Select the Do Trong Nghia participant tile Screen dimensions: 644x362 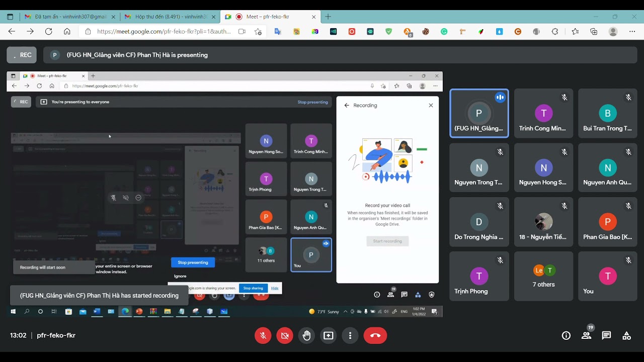pos(479,222)
